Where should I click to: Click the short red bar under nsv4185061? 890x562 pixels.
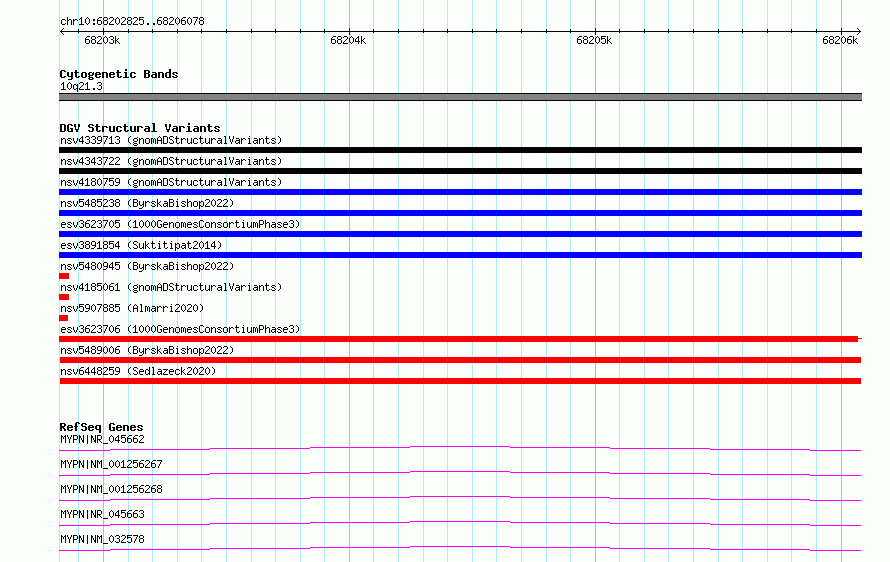[64, 297]
